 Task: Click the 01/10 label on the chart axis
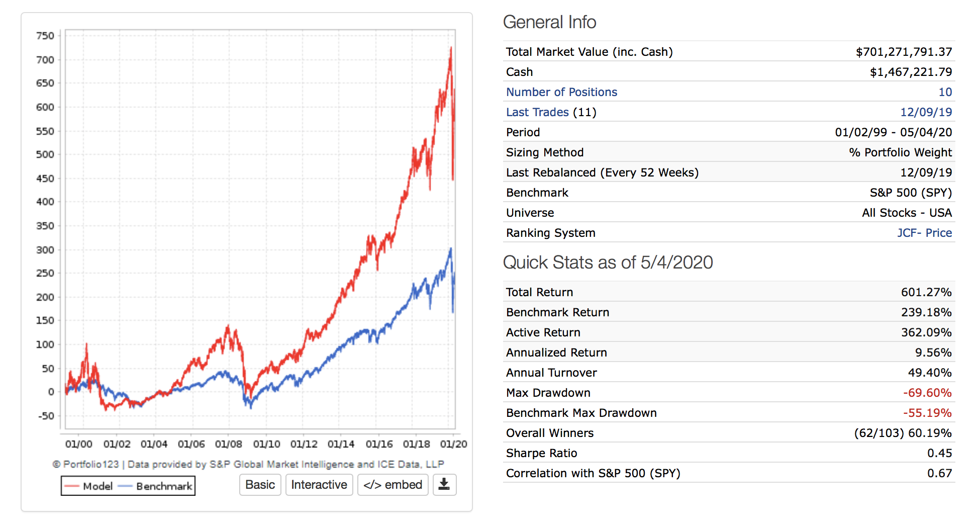(266, 444)
